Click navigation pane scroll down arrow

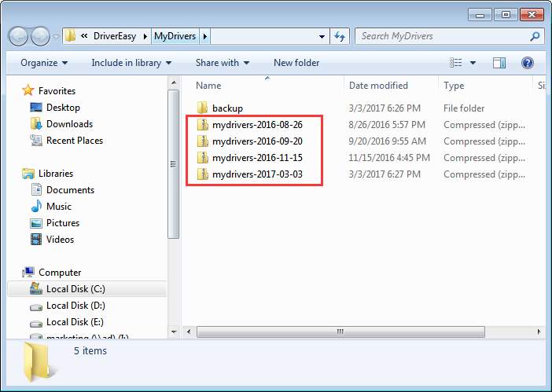[x=174, y=332]
